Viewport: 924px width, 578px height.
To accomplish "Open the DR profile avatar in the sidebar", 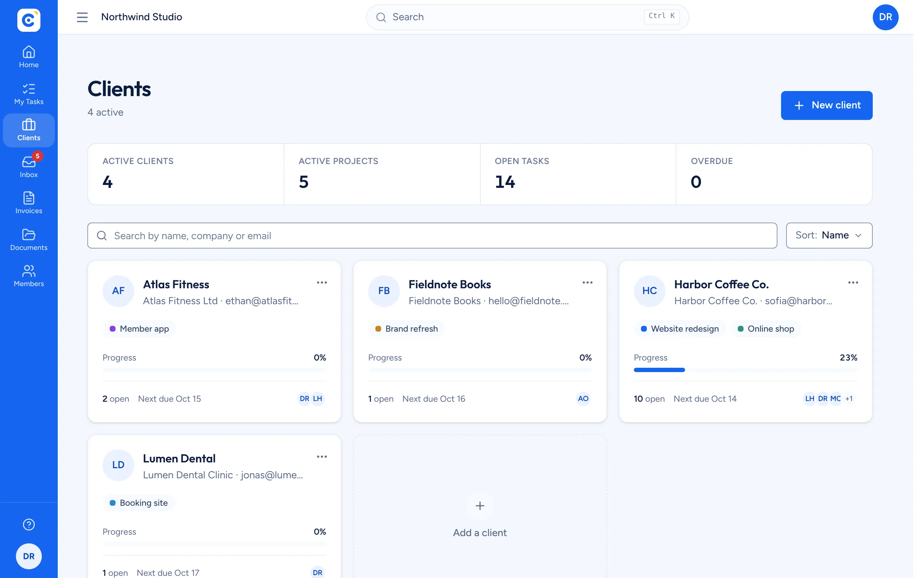I will 29,556.
